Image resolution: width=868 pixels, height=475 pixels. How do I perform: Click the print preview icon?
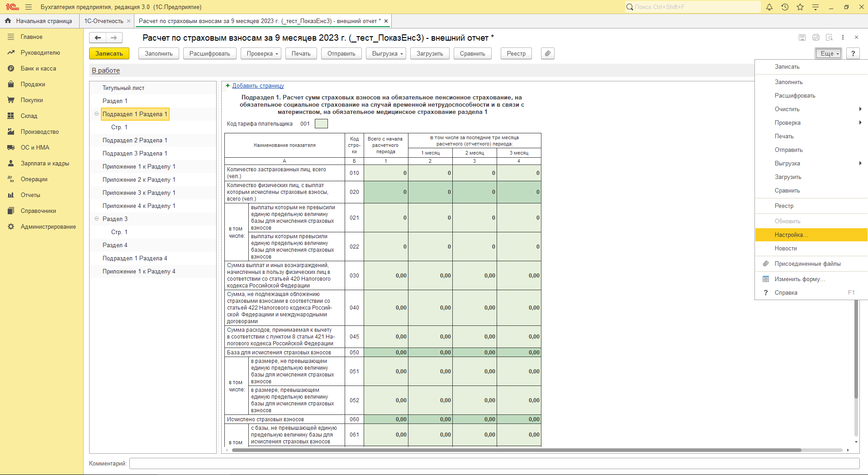click(829, 38)
